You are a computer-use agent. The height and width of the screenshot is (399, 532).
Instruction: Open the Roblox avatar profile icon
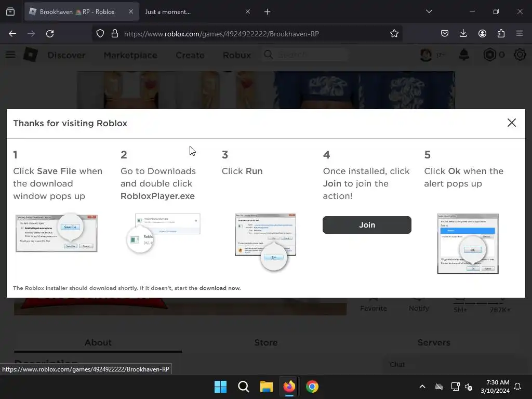[426, 55]
